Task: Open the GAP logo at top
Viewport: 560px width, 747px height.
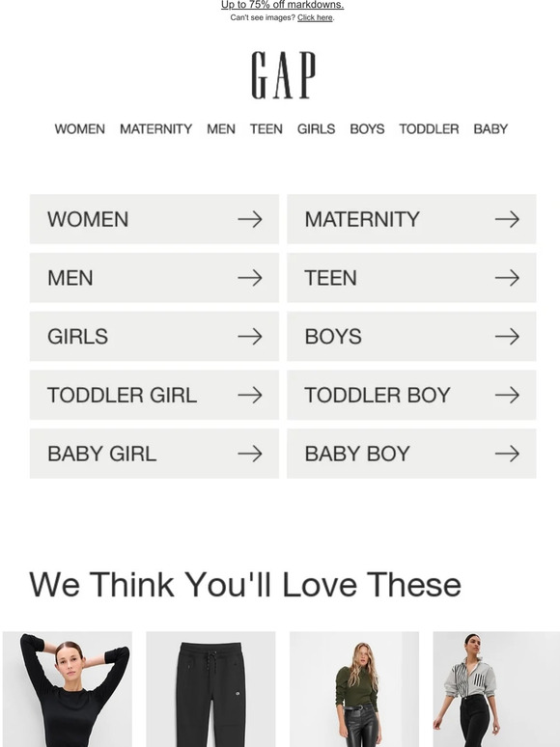Action: click(283, 75)
